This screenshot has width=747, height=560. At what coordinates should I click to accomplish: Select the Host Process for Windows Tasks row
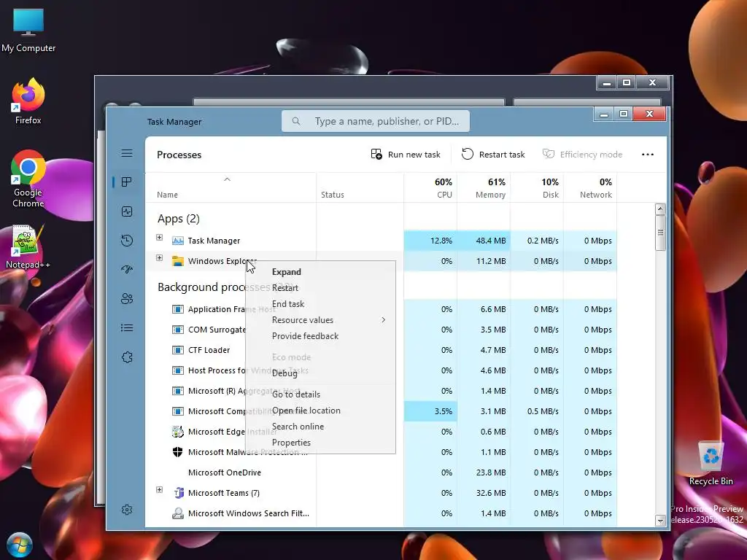point(381,370)
